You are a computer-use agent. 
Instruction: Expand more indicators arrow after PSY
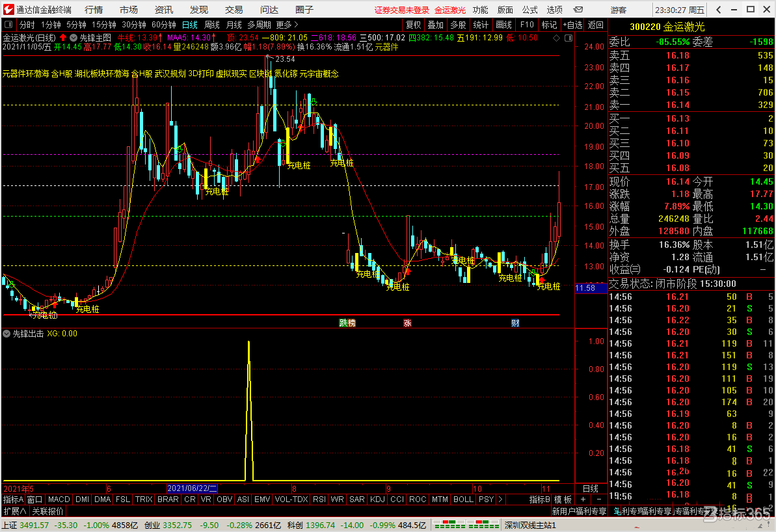[500, 499]
